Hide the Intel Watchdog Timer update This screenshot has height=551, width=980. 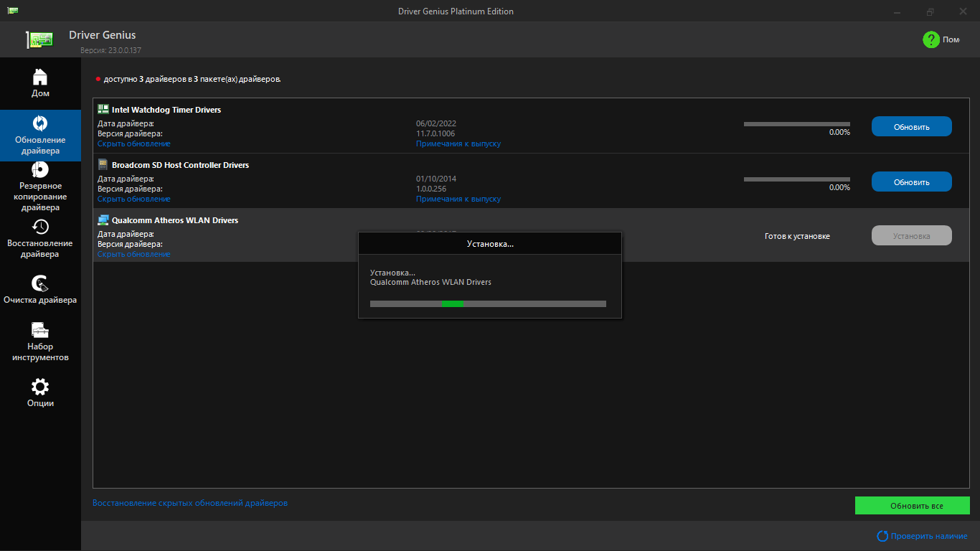click(134, 143)
